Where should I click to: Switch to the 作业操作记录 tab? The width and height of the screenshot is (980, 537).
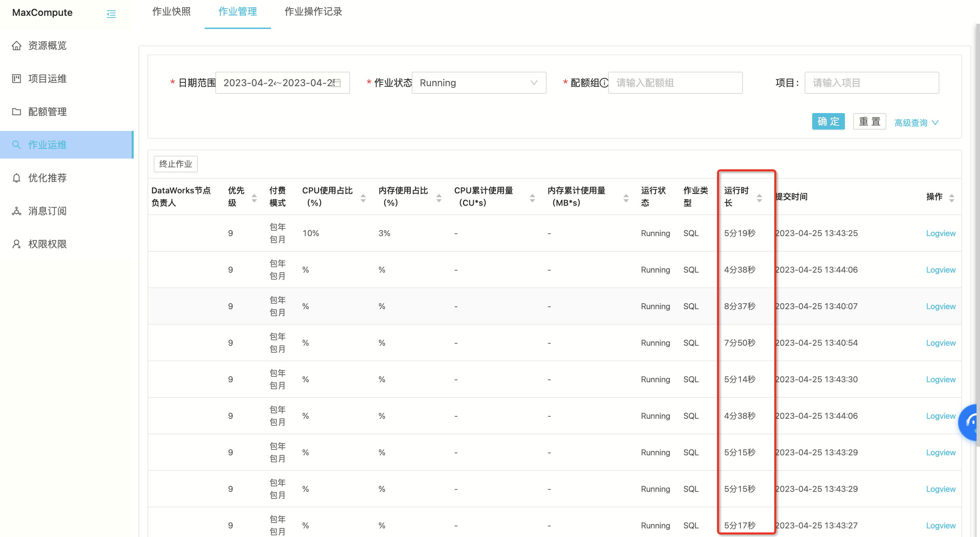(313, 12)
